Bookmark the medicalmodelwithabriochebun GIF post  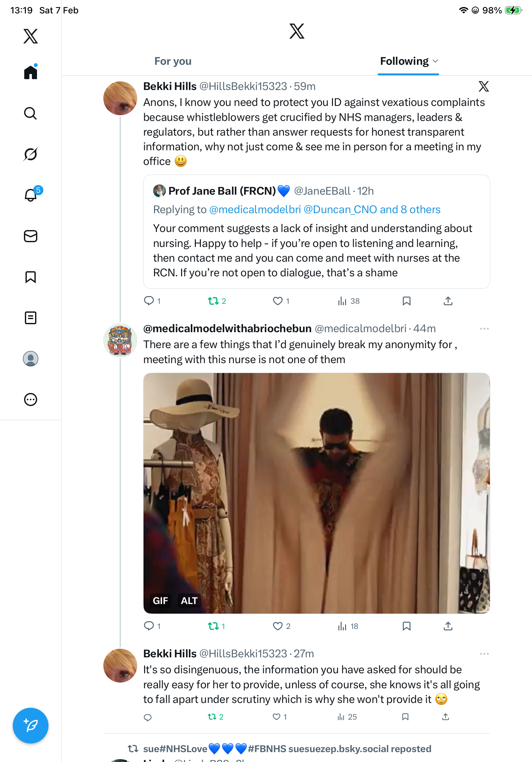[x=406, y=626]
